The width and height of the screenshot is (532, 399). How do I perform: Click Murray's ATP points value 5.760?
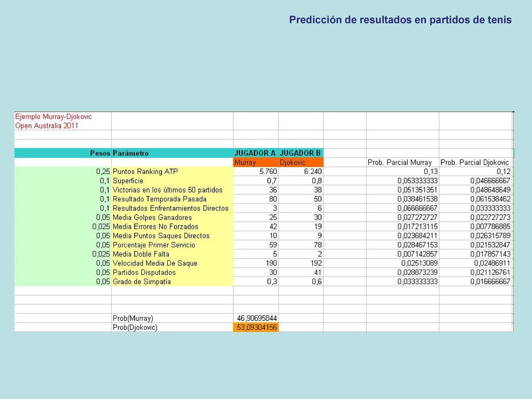(x=268, y=171)
